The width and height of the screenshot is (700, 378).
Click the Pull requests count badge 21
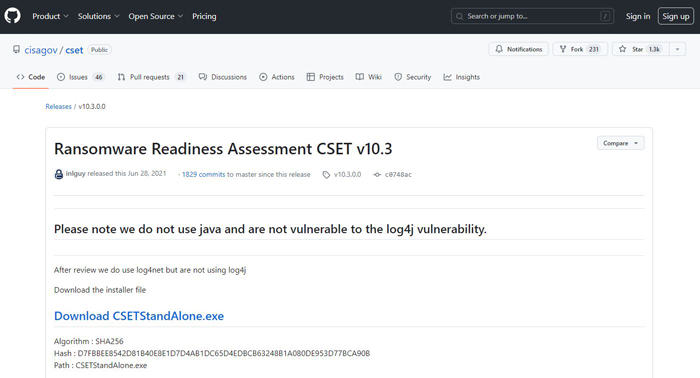click(180, 77)
